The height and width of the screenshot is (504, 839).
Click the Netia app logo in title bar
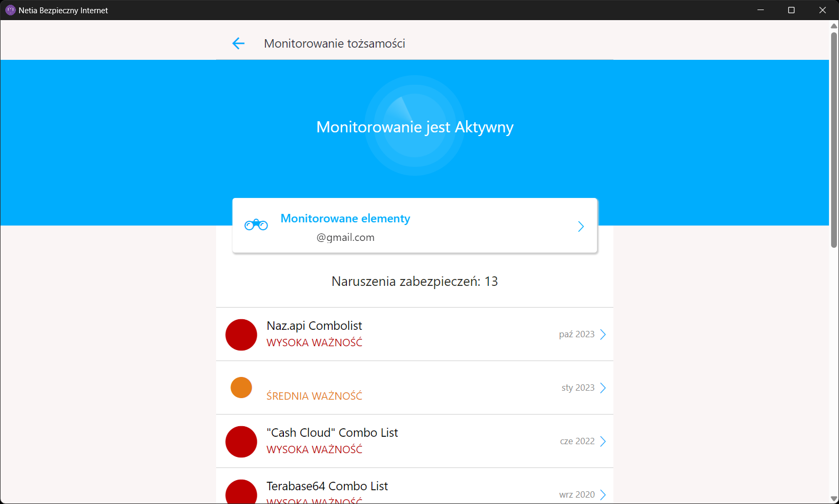coord(10,10)
